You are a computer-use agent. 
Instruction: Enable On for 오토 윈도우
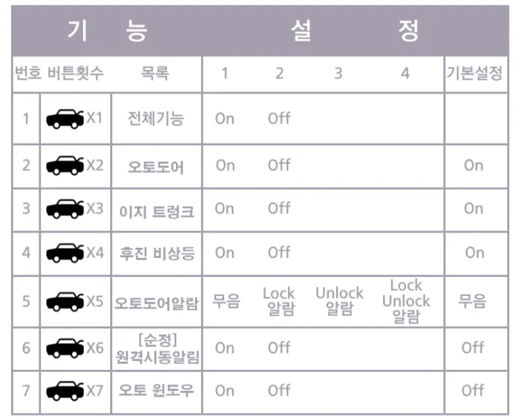pyautogui.click(x=225, y=391)
